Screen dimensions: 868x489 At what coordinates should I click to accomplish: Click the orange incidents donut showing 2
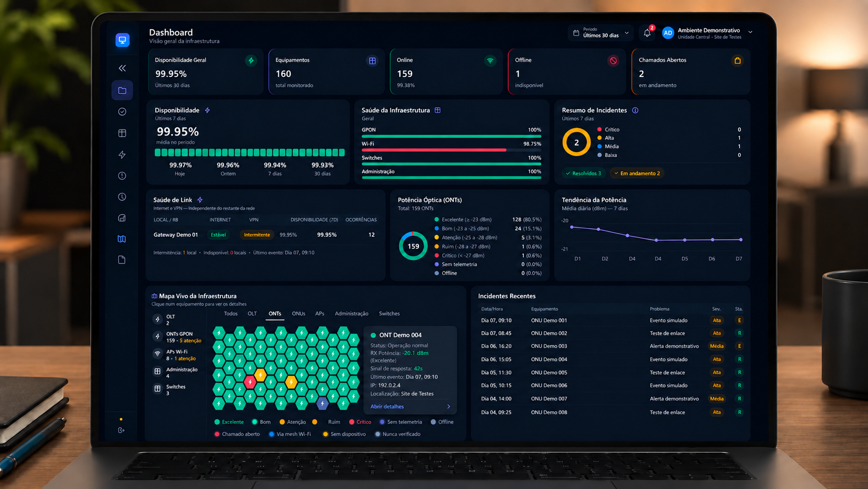coord(576,142)
